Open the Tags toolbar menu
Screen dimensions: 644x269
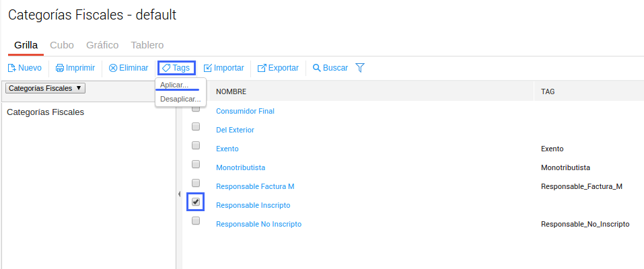[176, 68]
